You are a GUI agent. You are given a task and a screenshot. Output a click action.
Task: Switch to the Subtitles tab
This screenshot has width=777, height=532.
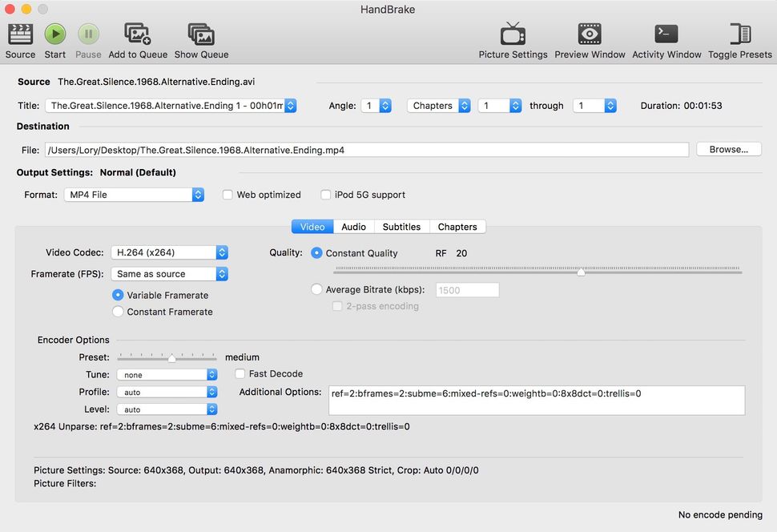pos(401,226)
